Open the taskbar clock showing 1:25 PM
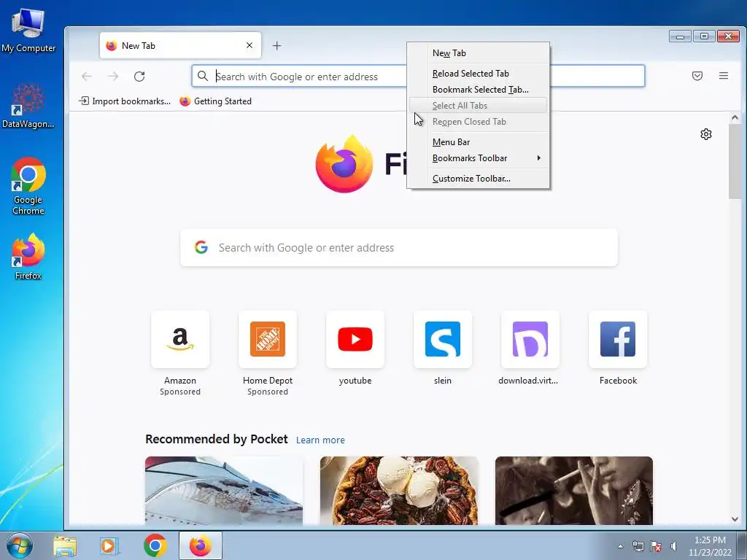This screenshot has width=747, height=560. click(x=710, y=546)
